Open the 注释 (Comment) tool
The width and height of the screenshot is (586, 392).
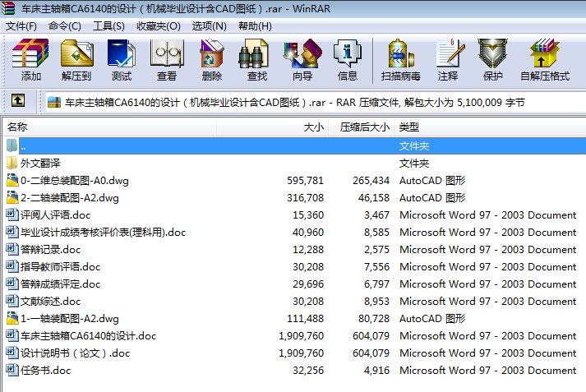[450, 53]
